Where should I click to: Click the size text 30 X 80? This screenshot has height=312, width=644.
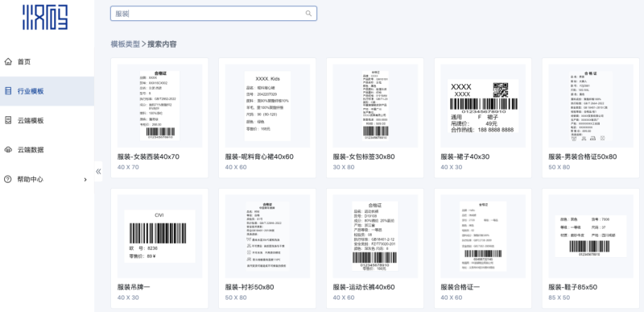coord(344,168)
